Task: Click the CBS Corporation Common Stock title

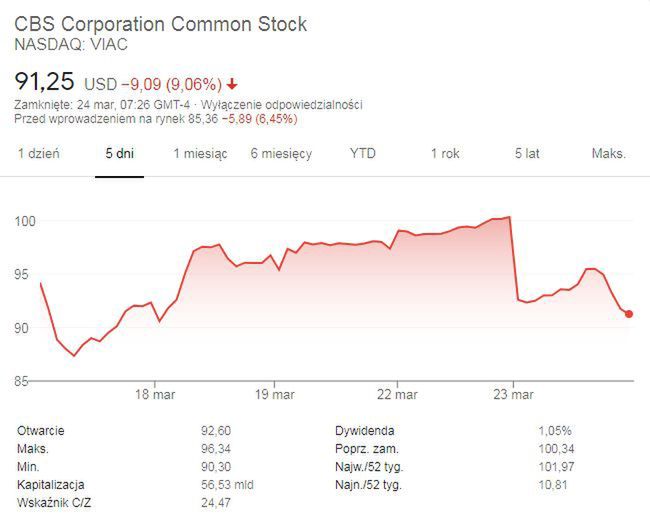Action: tap(160, 24)
